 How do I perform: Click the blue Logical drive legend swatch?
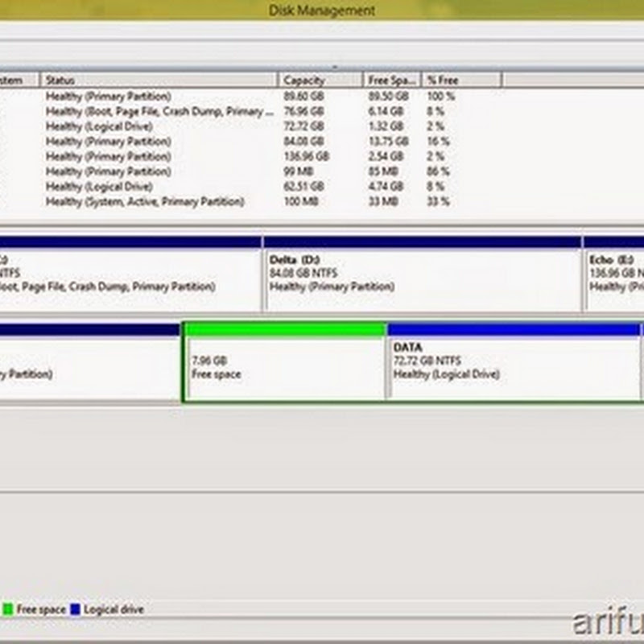(75, 609)
